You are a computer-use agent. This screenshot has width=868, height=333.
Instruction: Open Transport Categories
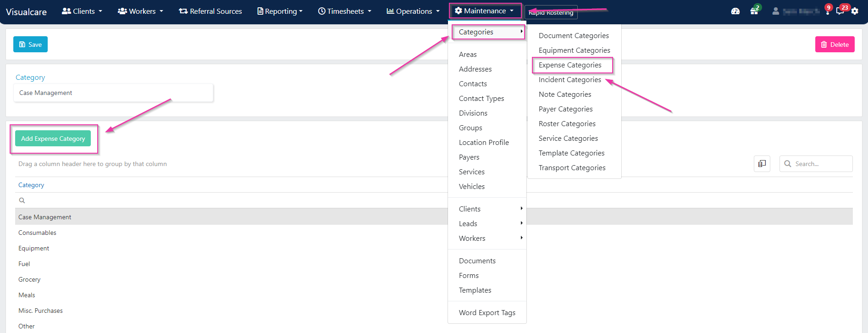point(572,167)
